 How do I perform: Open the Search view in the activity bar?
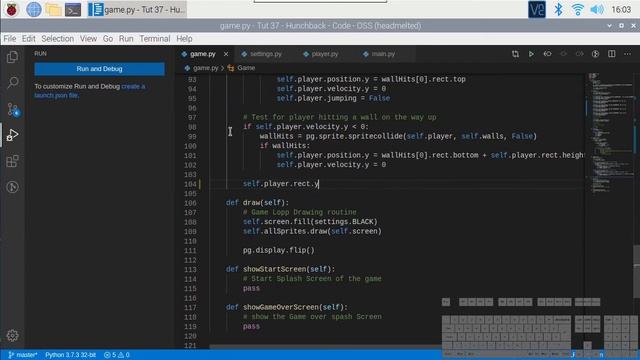[x=12, y=83]
